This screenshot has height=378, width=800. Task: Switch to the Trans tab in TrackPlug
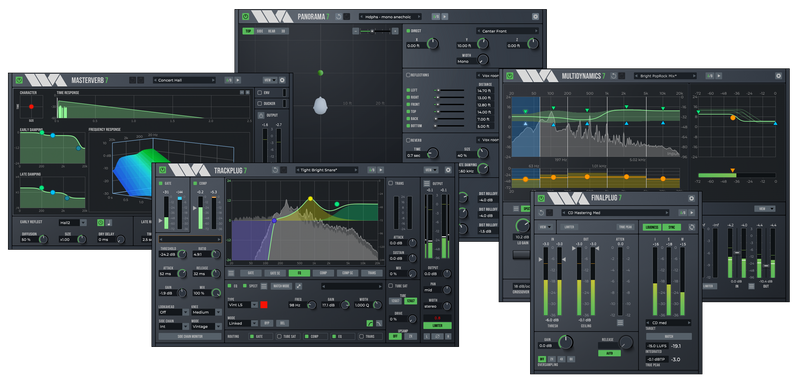[371, 273]
